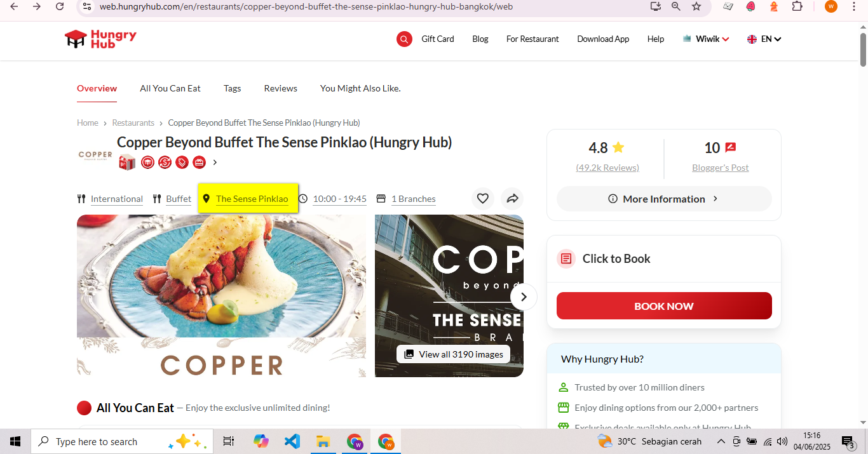Reload the page in the browser

point(60,6)
